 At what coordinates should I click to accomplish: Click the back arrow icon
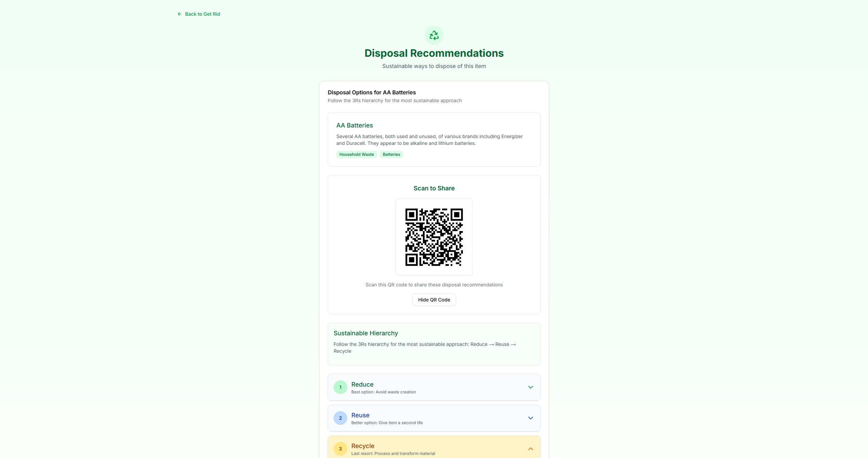pyautogui.click(x=179, y=14)
